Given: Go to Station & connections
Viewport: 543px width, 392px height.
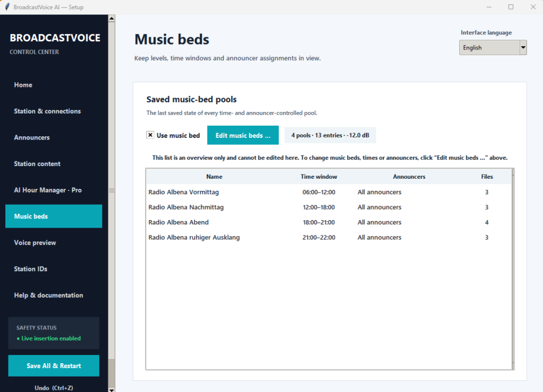Looking at the screenshot, I should pos(54,111).
